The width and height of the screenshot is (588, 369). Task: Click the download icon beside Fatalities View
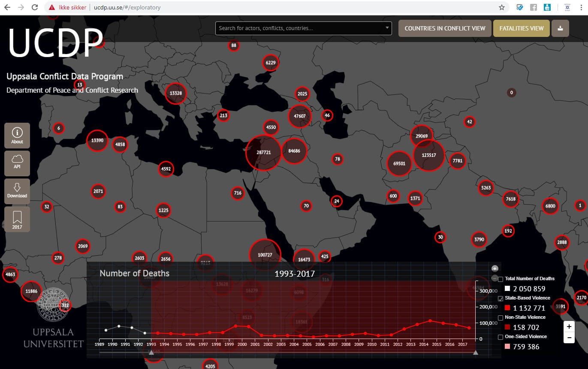pyautogui.click(x=560, y=28)
